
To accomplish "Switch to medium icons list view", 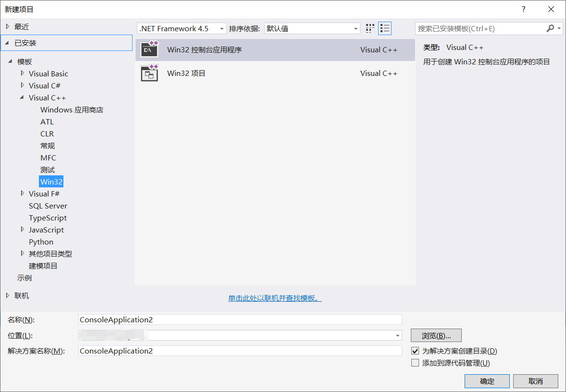I will point(385,28).
